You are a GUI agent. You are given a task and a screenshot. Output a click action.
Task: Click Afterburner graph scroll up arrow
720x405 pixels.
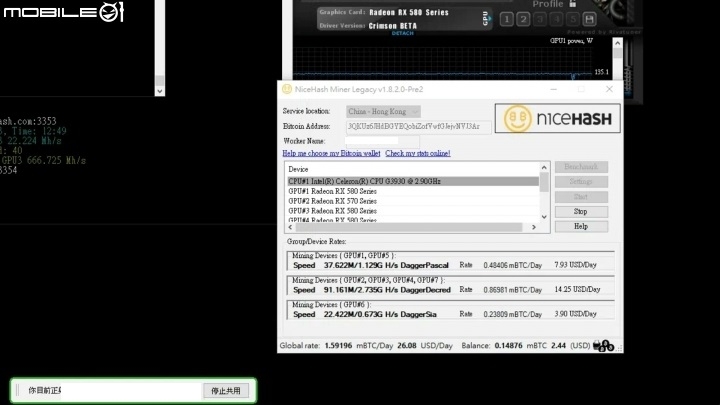point(618,43)
